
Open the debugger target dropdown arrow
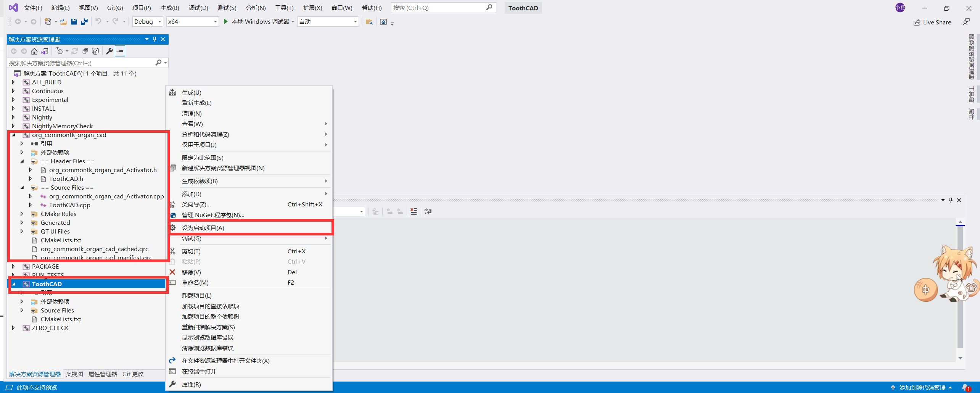(x=293, y=22)
